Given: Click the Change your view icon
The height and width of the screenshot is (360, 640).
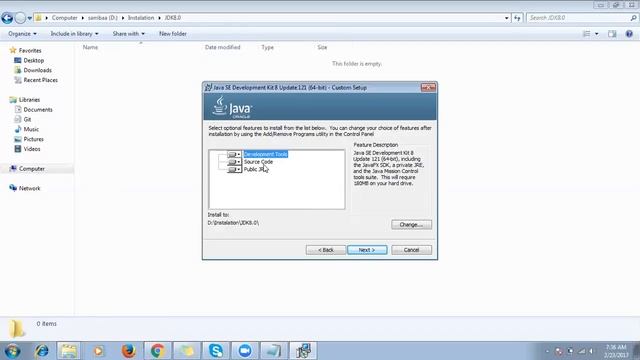Looking at the screenshot, I should [587, 34].
